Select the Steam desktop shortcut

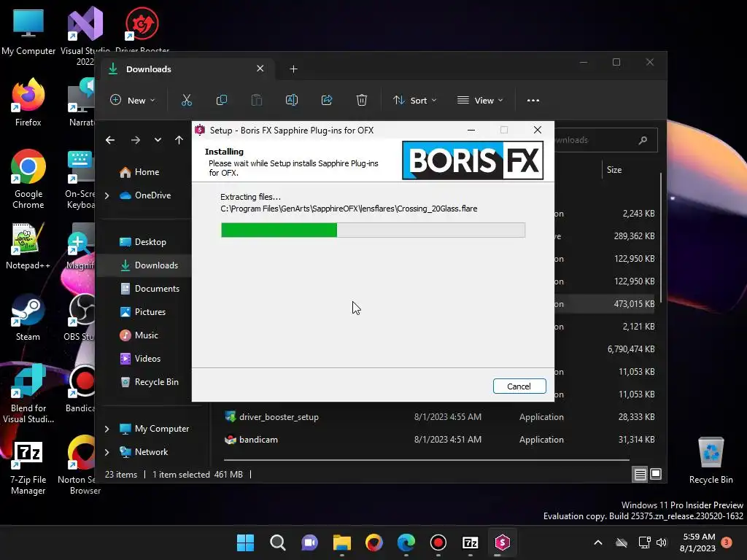28,317
